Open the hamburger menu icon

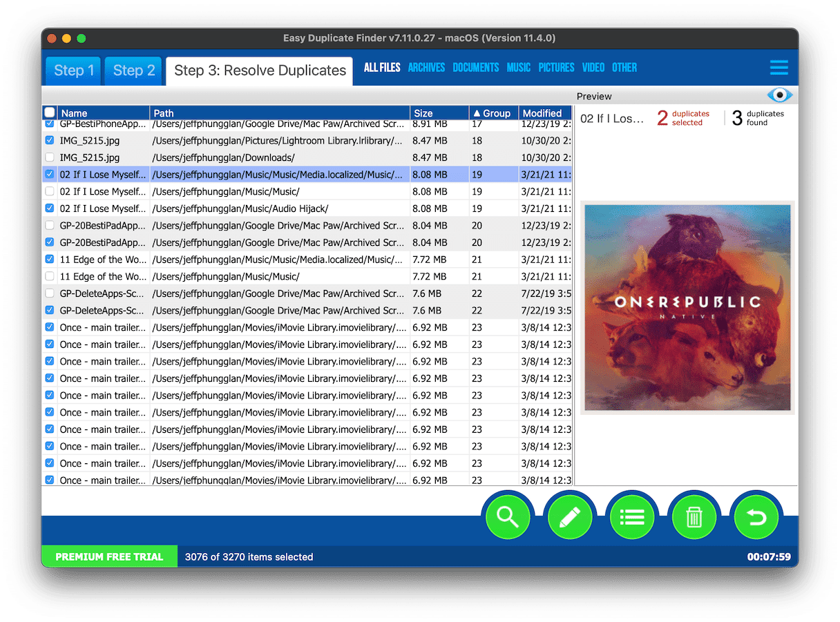[779, 68]
